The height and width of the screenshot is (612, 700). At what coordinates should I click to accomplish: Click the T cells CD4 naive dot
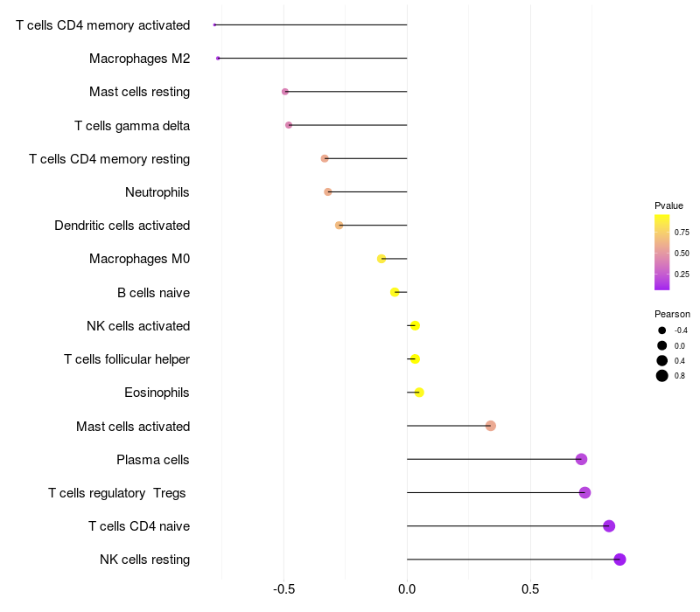coord(609,526)
